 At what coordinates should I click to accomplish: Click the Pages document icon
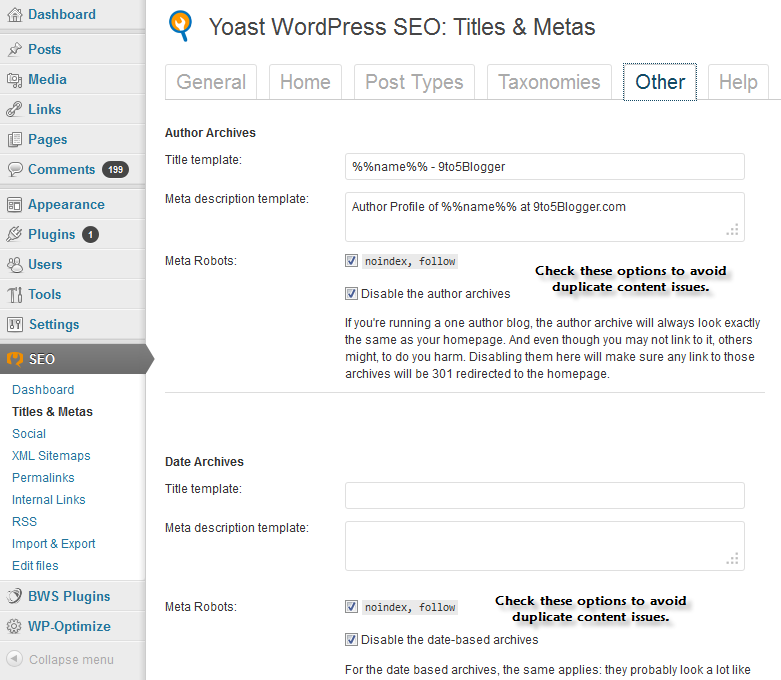point(15,139)
